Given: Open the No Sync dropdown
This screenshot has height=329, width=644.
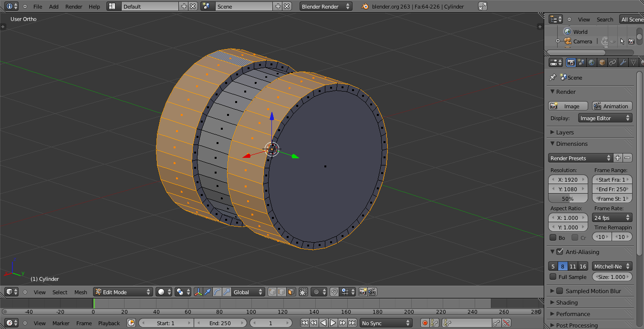Looking at the screenshot, I should [386, 323].
